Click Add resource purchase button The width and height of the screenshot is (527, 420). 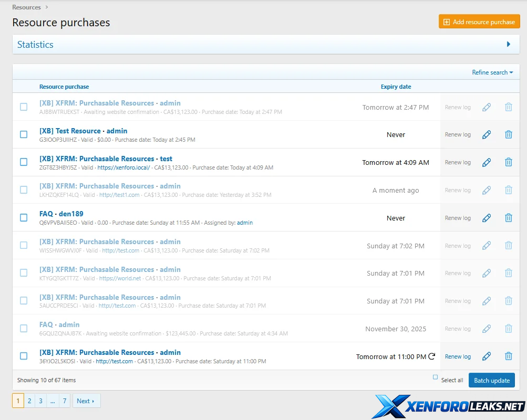(x=479, y=22)
